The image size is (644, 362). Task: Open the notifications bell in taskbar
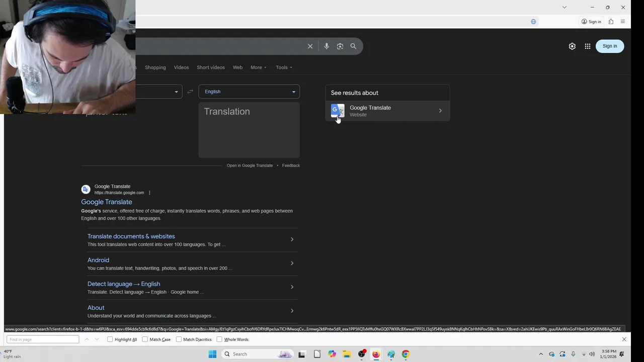tap(622, 354)
